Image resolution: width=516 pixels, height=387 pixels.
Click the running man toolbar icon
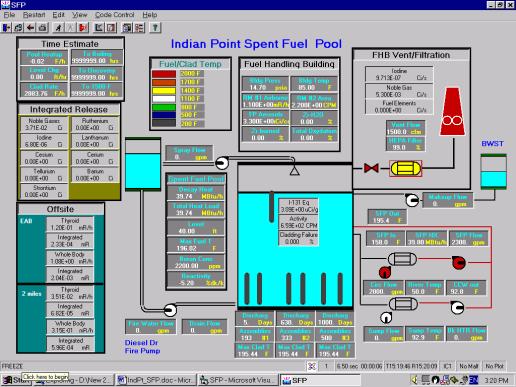pyautogui.click(x=59, y=28)
